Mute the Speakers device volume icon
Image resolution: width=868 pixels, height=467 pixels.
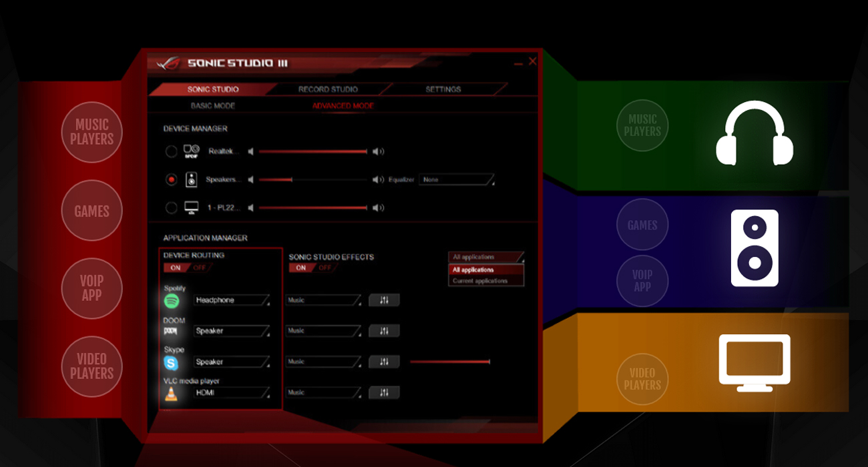(x=251, y=179)
